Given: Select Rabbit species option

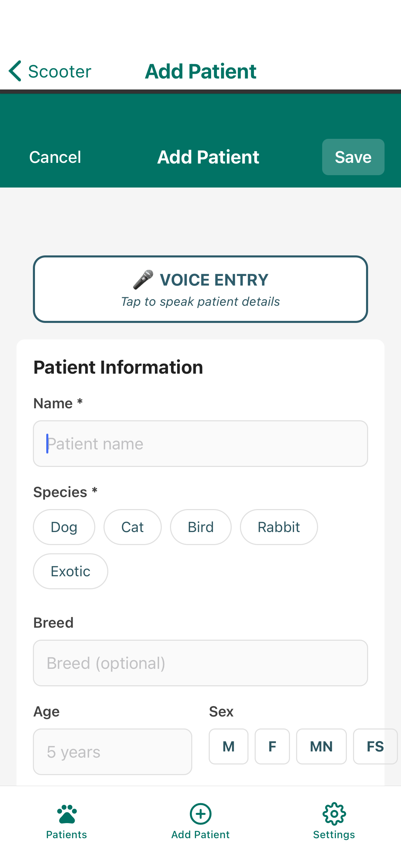Looking at the screenshot, I should tap(279, 527).
